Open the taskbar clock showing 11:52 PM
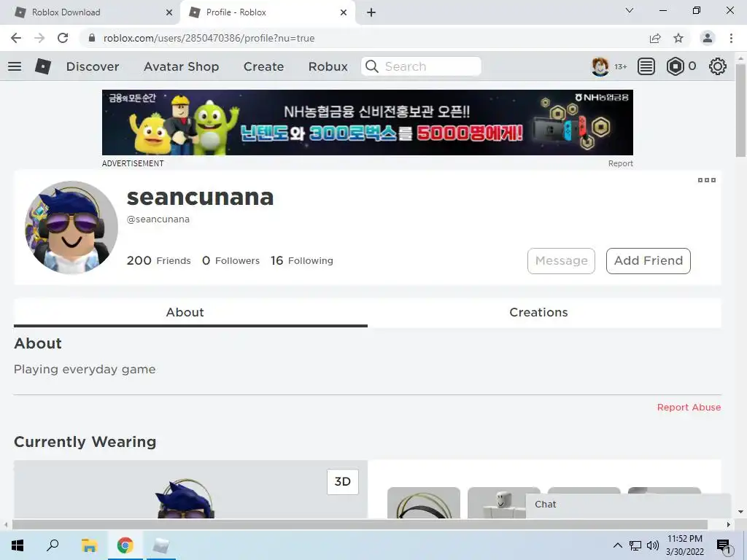 (x=684, y=545)
